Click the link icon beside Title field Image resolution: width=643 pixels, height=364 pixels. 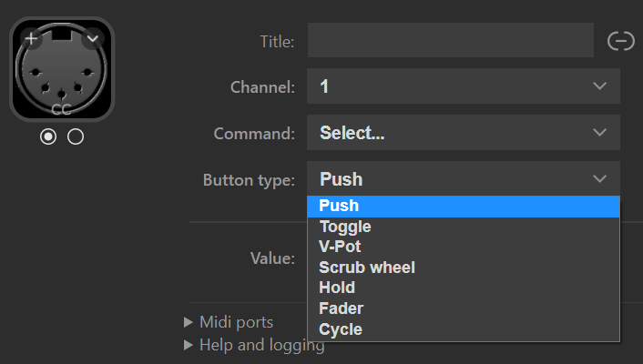620,41
